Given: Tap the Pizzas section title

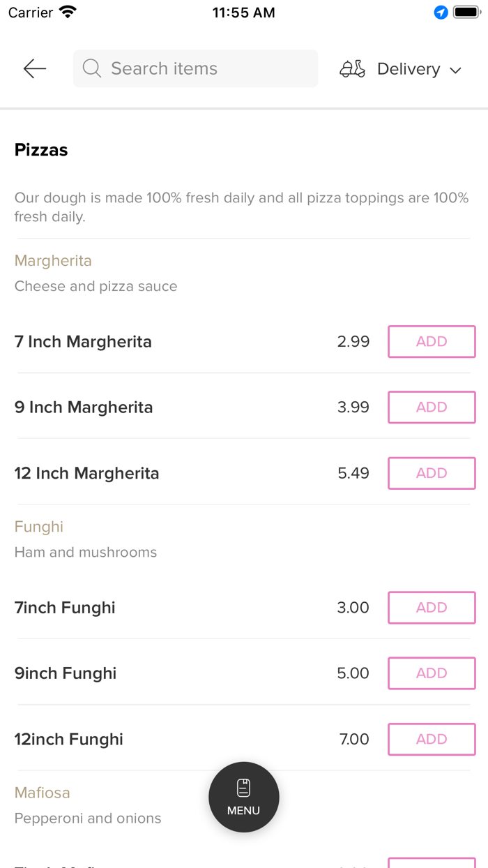Looking at the screenshot, I should [41, 150].
